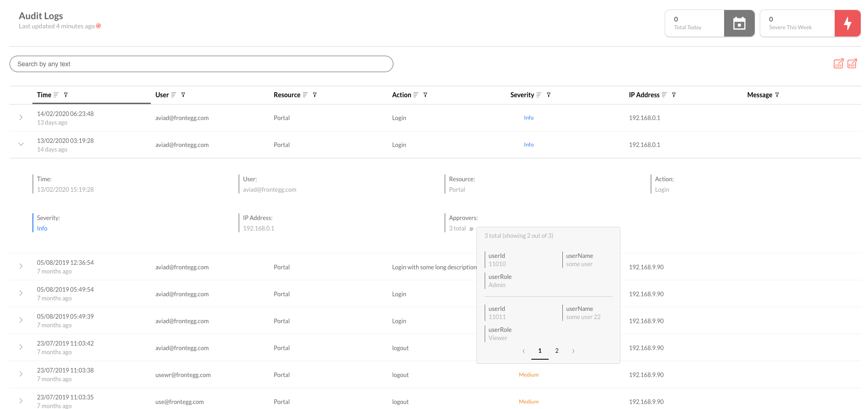
Task: Open the User column filter
Action: pos(183,95)
